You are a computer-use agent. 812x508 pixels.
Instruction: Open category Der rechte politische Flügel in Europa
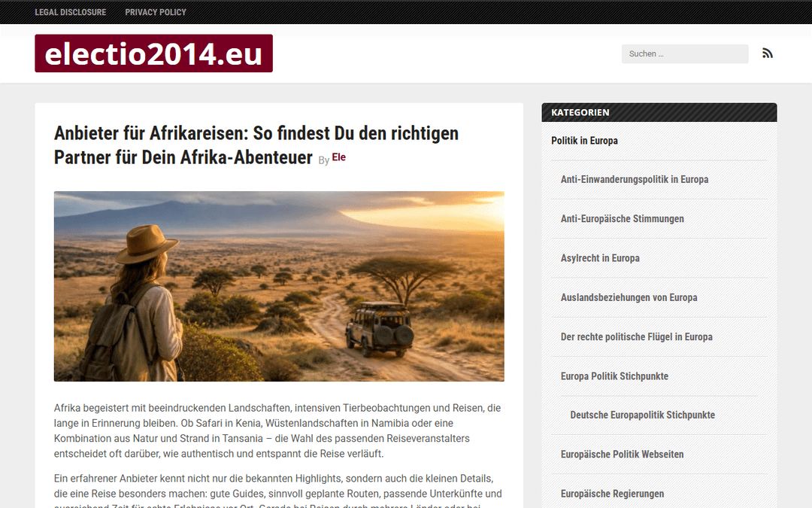(x=637, y=337)
